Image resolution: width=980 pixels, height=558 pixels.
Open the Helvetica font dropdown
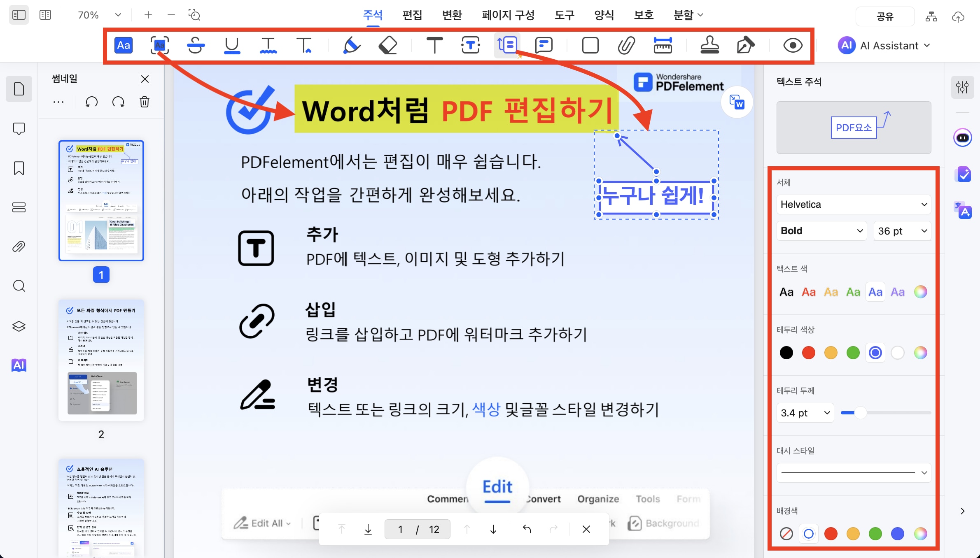point(854,205)
